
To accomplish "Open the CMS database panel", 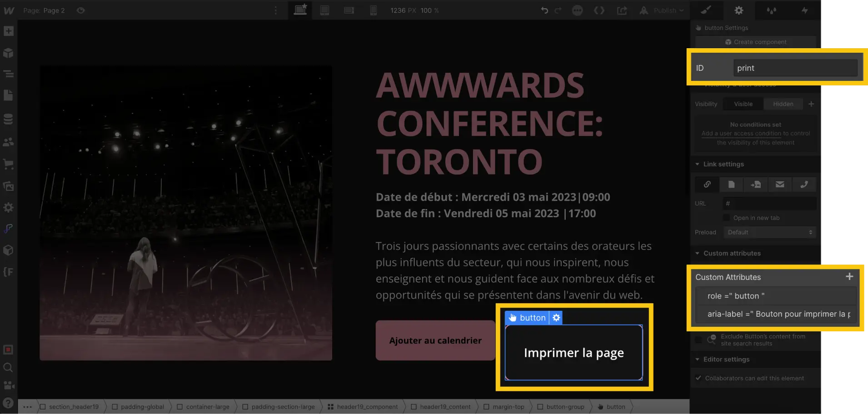I will [x=9, y=119].
